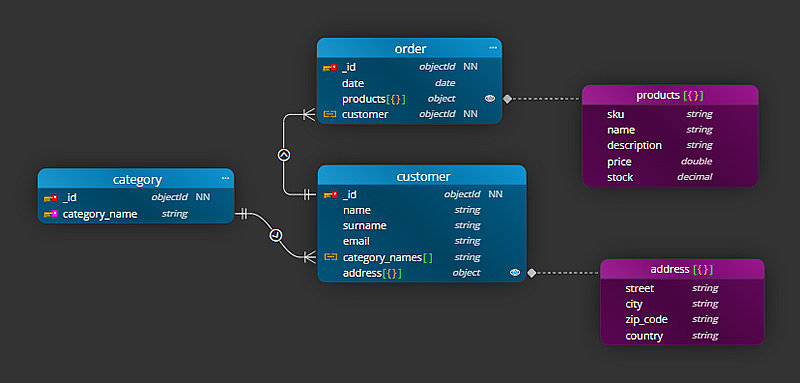Click the objectId type of order _id

tap(437, 67)
